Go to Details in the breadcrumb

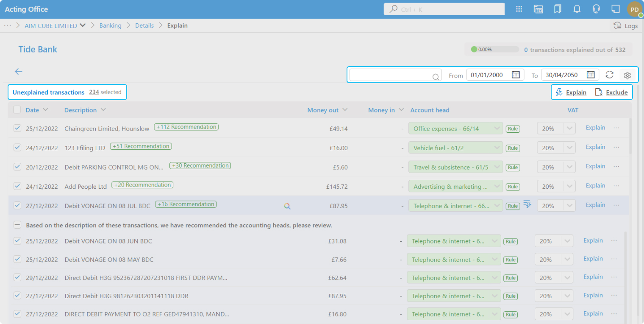(x=144, y=25)
